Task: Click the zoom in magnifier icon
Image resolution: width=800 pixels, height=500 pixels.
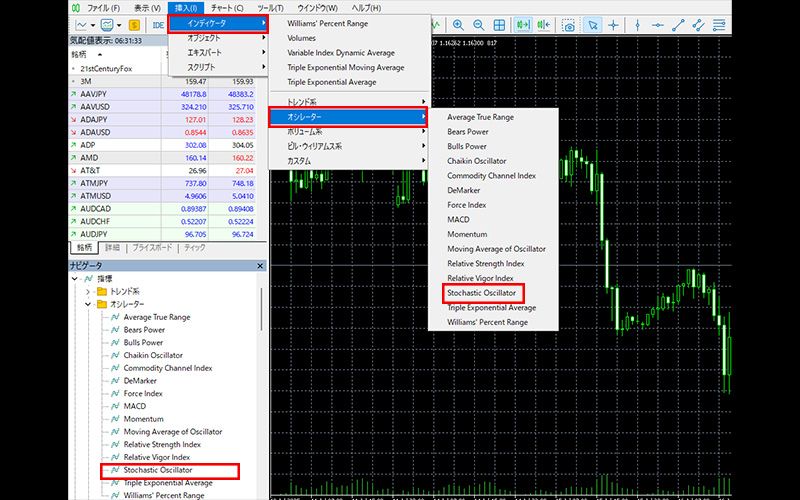Action: [458, 25]
